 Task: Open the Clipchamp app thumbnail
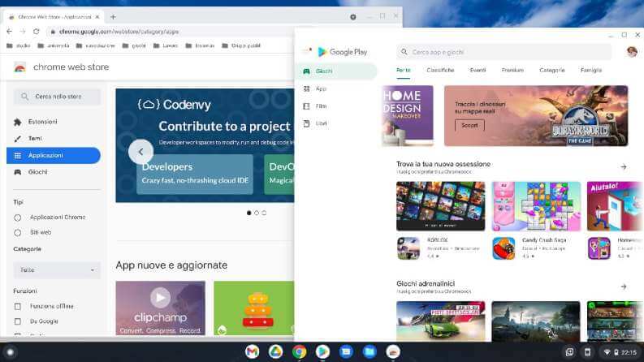pyautogui.click(x=160, y=308)
